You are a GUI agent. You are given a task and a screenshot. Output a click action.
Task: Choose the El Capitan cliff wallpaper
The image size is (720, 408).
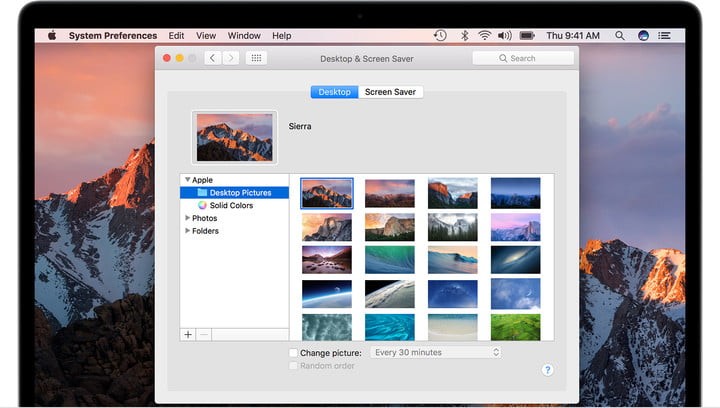[453, 193]
